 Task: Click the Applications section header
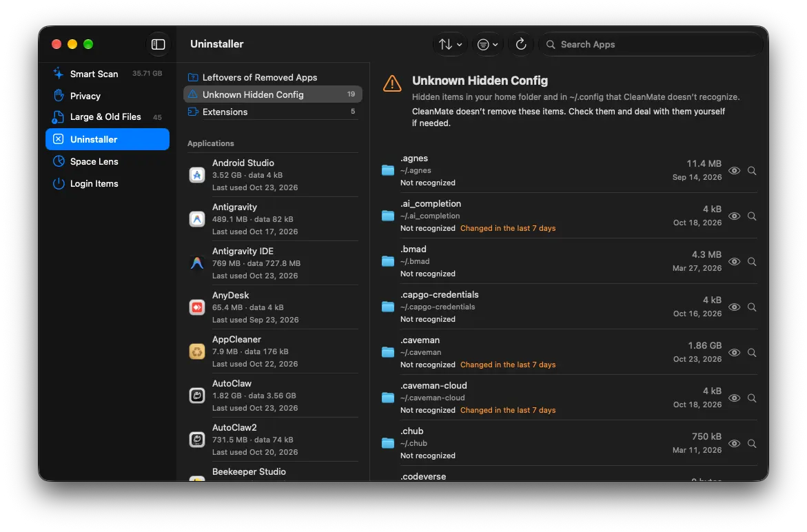(x=210, y=143)
